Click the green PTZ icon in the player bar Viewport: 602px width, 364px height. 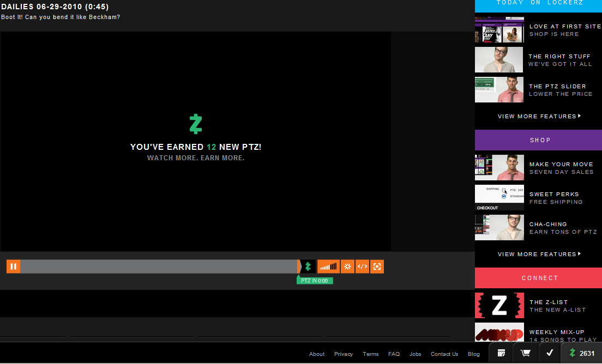point(308,266)
